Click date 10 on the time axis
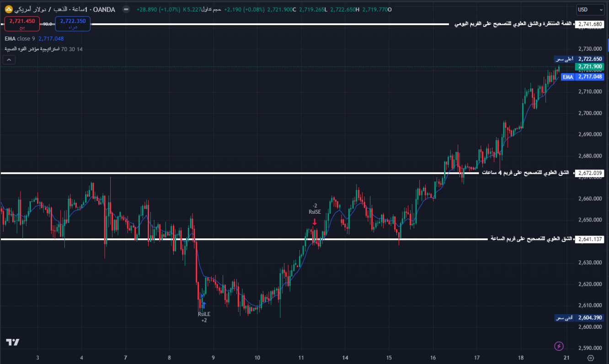This screenshot has width=609, height=364. click(257, 358)
